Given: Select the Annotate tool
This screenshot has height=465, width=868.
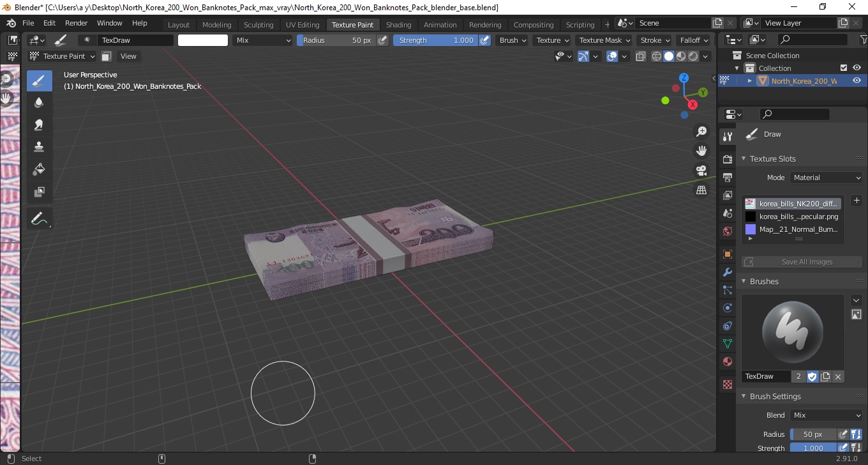Looking at the screenshot, I should tap(39, 219).
